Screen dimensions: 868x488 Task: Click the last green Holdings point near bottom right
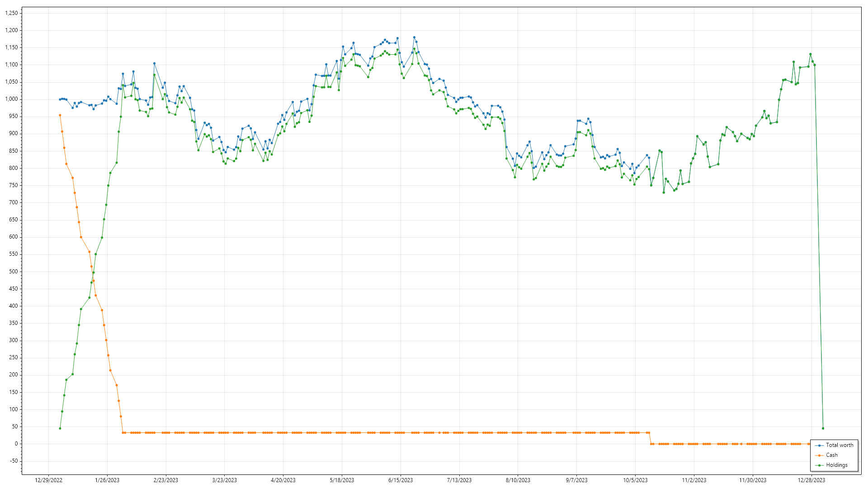(823, 428)
